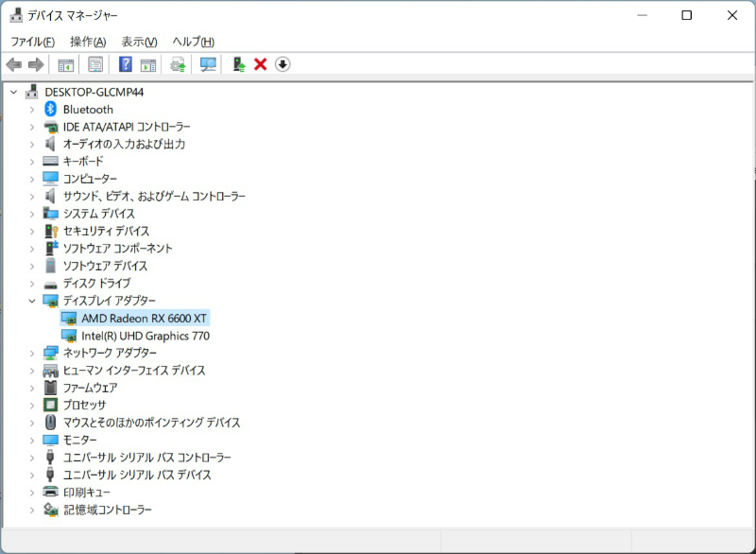The width and height of the screenshot is (756, 554).
Task: Click the 記憶域コントローラー storage icon
Action: (51, 510)
